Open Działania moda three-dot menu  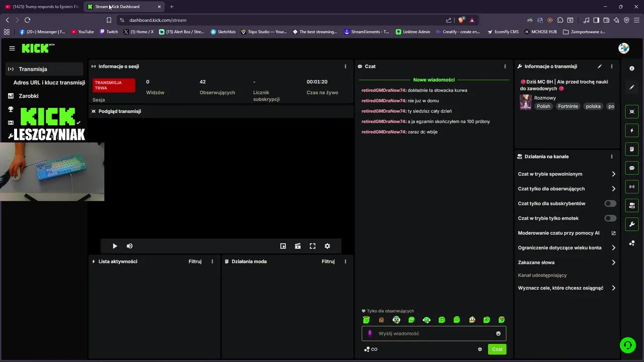coord(345,261)
